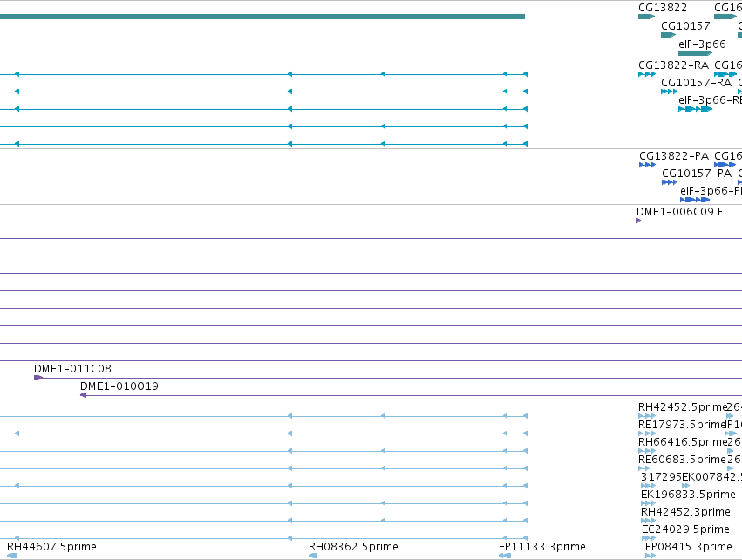
Task: Click the RE60683.5prime EST label
Action: click(682, 460)
